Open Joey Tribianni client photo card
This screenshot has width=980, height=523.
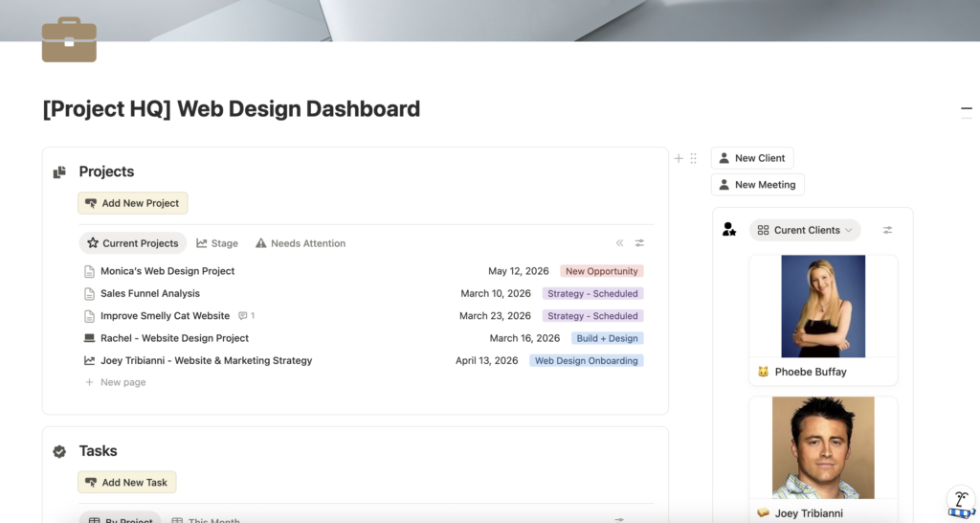point(823,447)
